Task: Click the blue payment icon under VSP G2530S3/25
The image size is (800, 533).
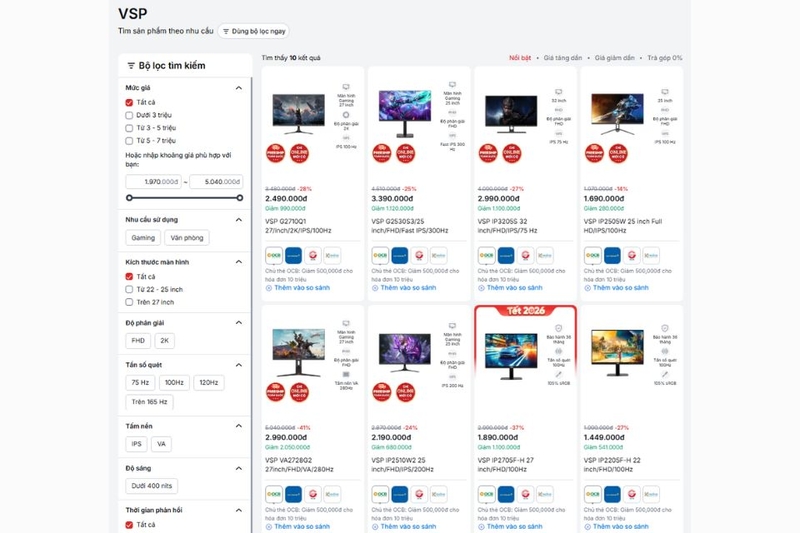Action: [x=399, y=256]
